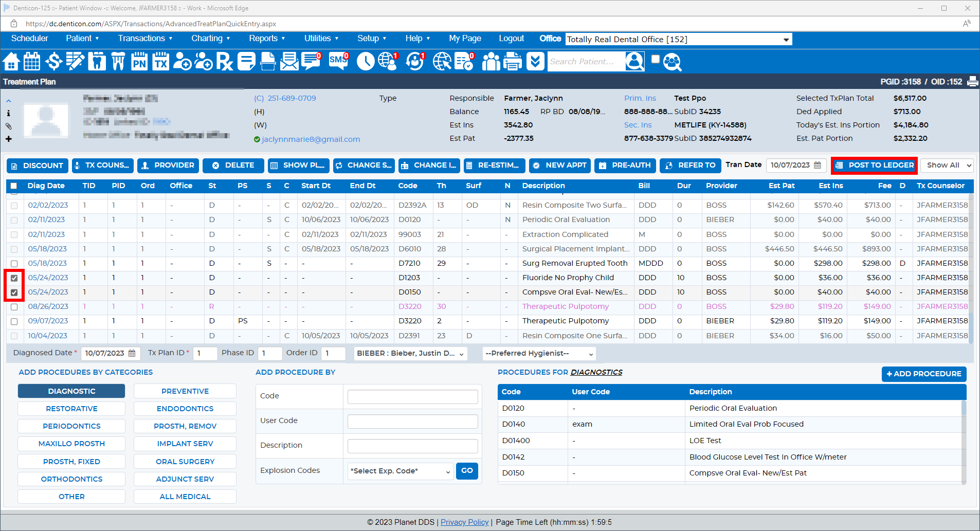Click the Code input field under Add Procedure By
980x531 pixels.
coord(412,396)
